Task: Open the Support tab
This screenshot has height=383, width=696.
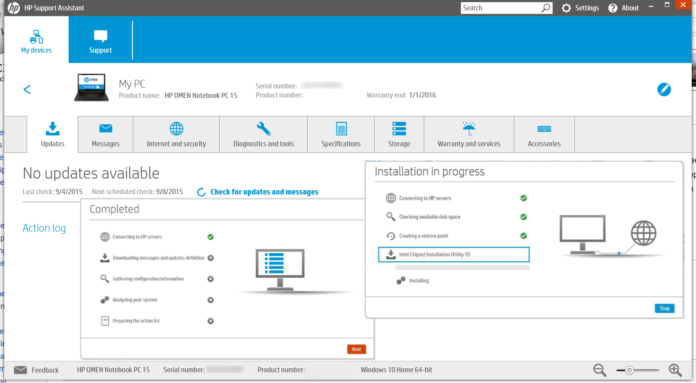Action: click(100, 41)
